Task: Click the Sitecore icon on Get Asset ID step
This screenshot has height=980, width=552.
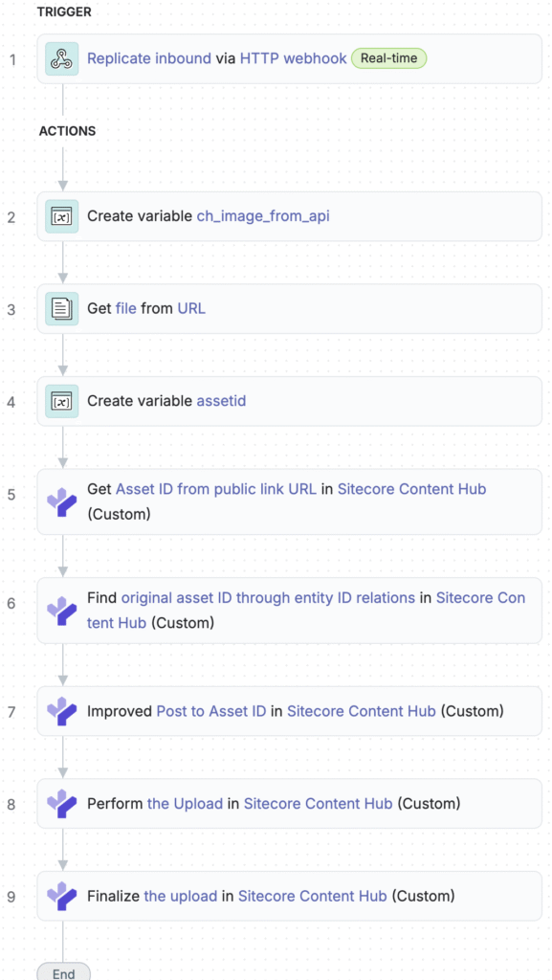Action: [62, 501]
